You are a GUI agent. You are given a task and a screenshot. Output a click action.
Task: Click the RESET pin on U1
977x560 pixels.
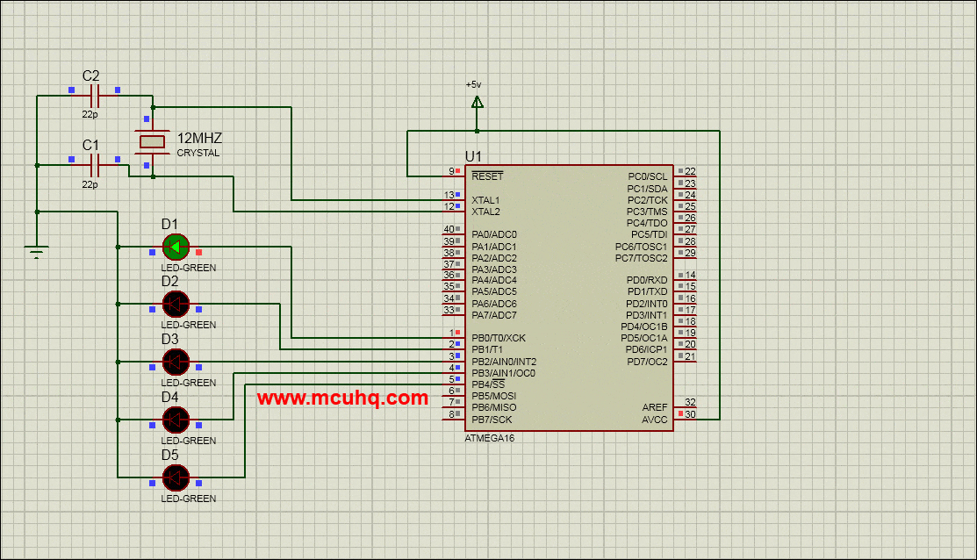(x=485, y=175)
